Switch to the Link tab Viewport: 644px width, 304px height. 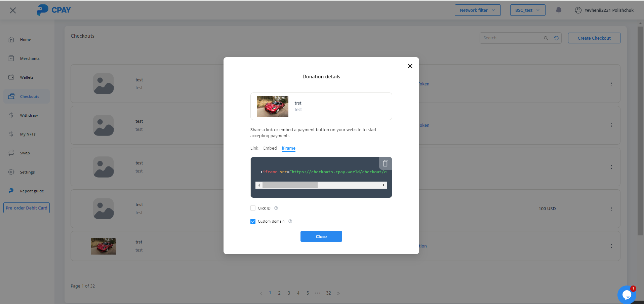254,148
